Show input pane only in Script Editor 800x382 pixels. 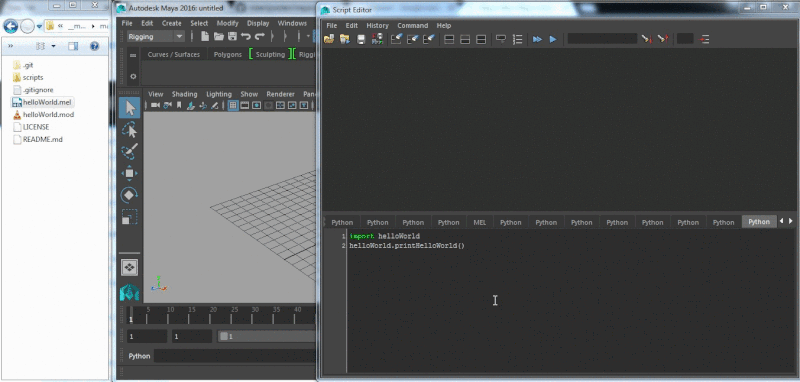(465, 39)
